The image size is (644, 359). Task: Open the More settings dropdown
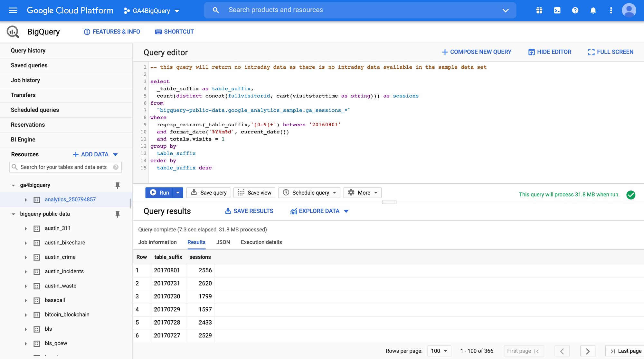click(x=363, y=193)
